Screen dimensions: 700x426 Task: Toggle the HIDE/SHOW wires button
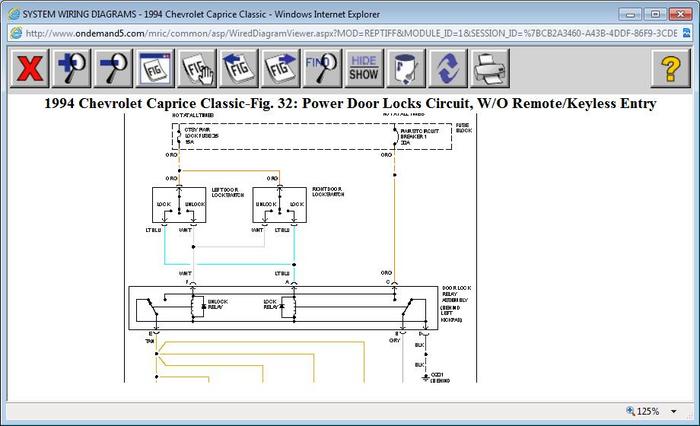tap(364, 68)
